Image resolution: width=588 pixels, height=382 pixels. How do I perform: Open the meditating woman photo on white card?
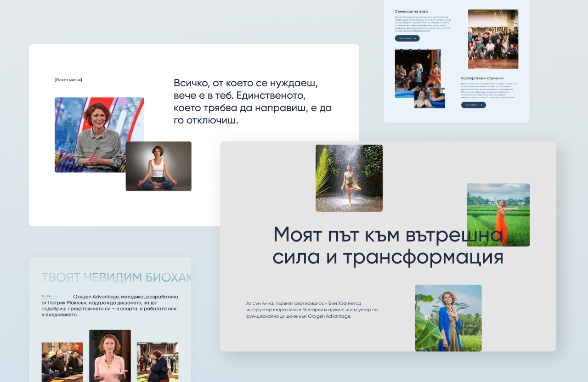[x=158, y=166]
